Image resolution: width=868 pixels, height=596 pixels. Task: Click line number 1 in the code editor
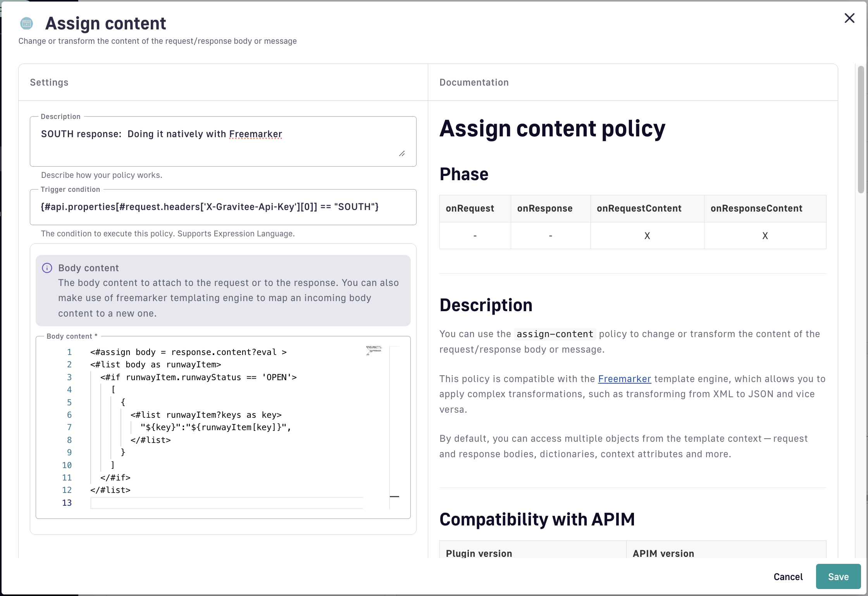(x=69, y=352)
